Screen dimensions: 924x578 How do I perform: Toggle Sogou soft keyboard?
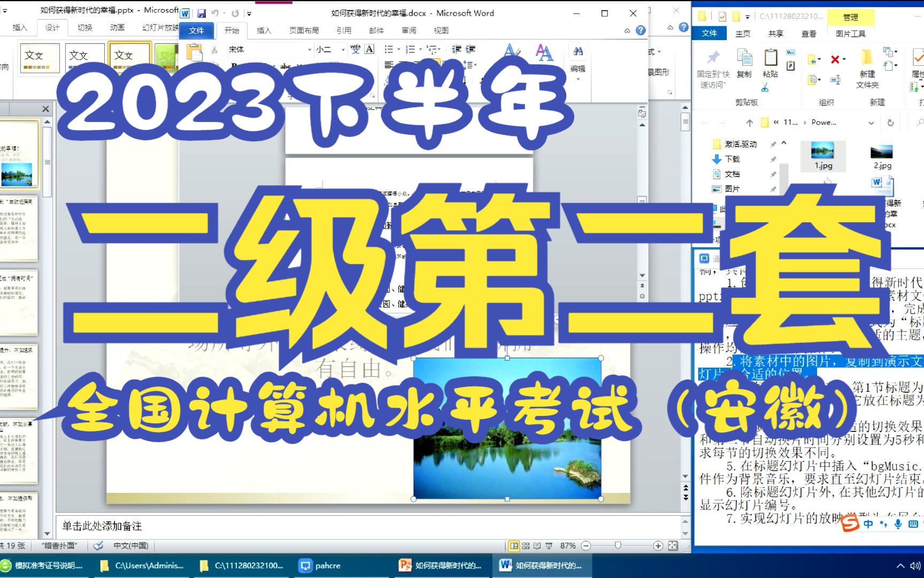tap(913, 524)
